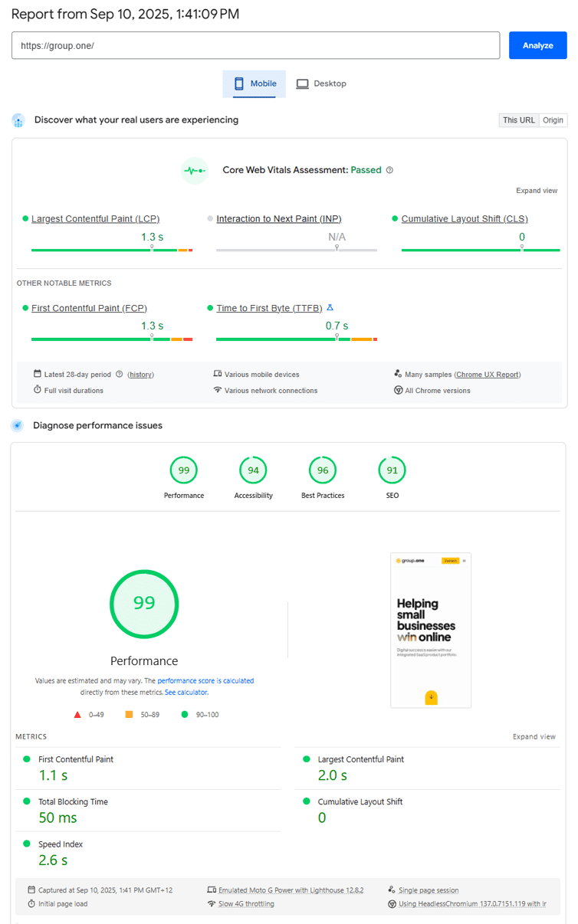The width and height of the screenshot is (578, 924).
Task: Open the Chrome UX Report link
Action: [x=488, y=375]
